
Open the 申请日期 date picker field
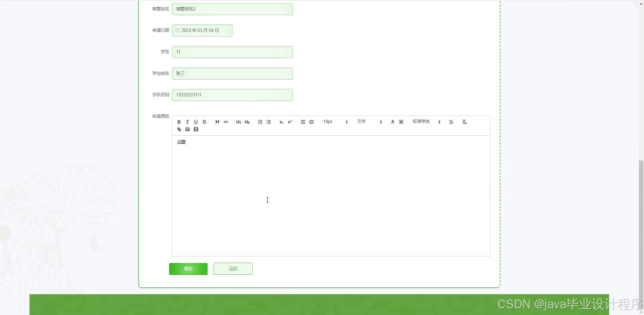tap(202, 31)
